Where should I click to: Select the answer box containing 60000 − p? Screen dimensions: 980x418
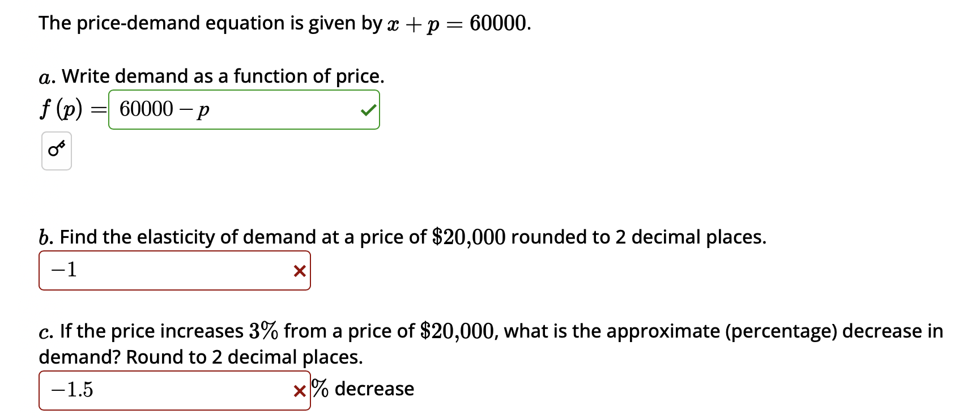(227, 110)
